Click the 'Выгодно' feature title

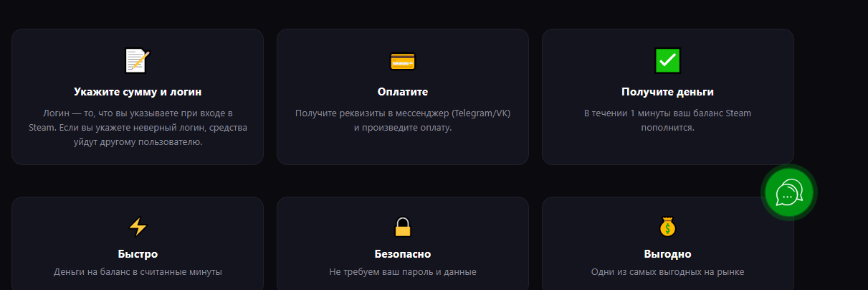667,254
